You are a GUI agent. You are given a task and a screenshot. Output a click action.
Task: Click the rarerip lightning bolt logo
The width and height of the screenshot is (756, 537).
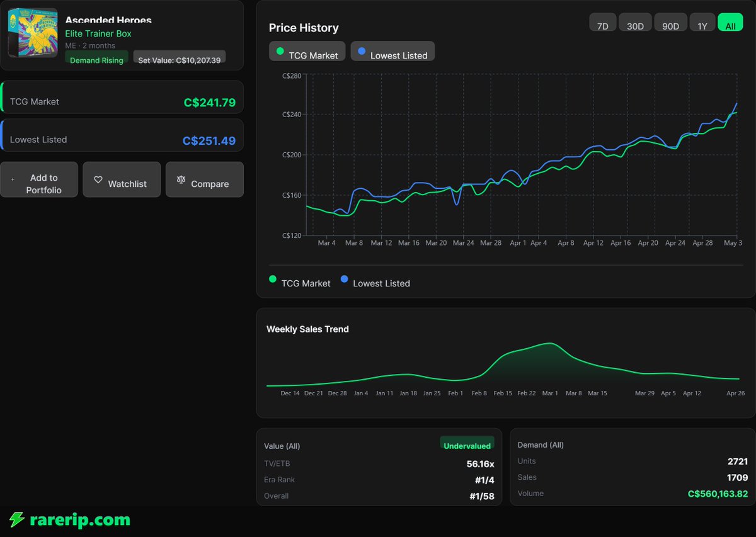(x=16, y=519)
